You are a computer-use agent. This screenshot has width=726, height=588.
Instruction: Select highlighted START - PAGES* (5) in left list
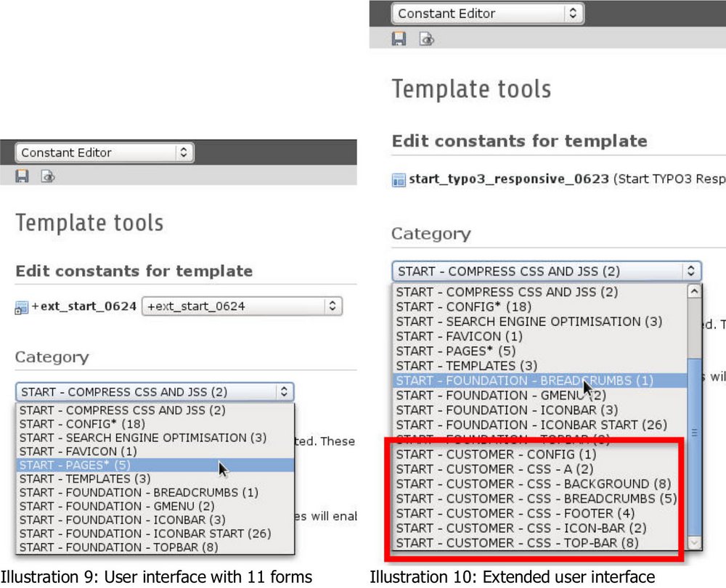tap(155, 465)
